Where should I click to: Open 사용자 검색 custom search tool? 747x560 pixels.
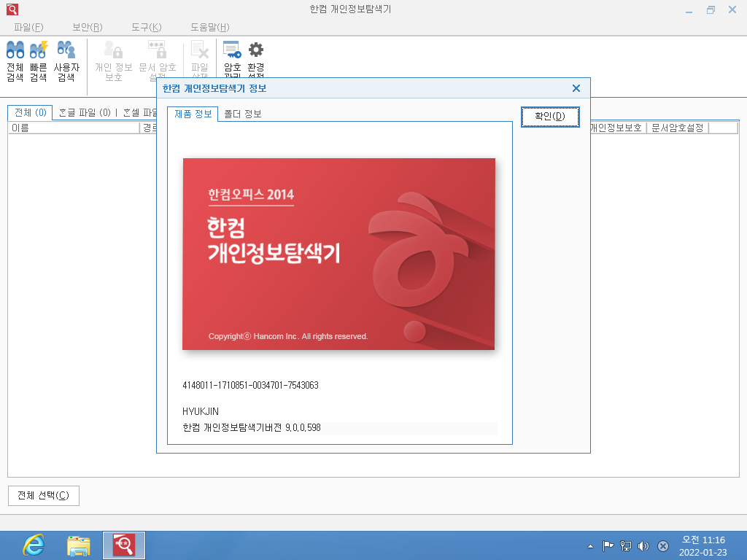click(66, 61)
